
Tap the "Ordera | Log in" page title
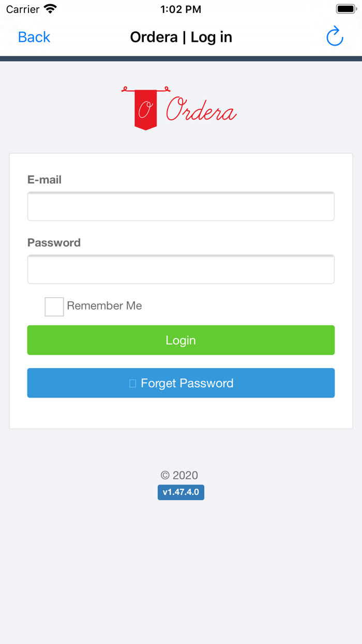(x=181, y=37)
